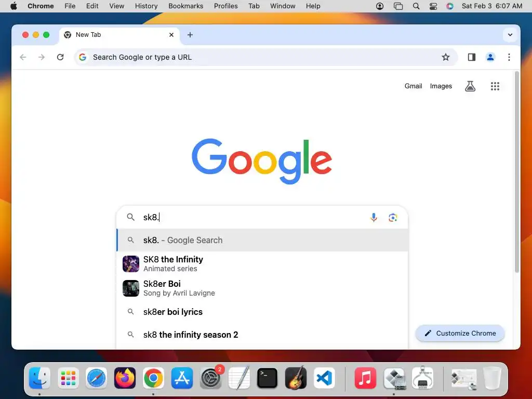The width and height of the screenshot is (532, 399).
Task: Click the Gmail link
Action: [413, 86]
